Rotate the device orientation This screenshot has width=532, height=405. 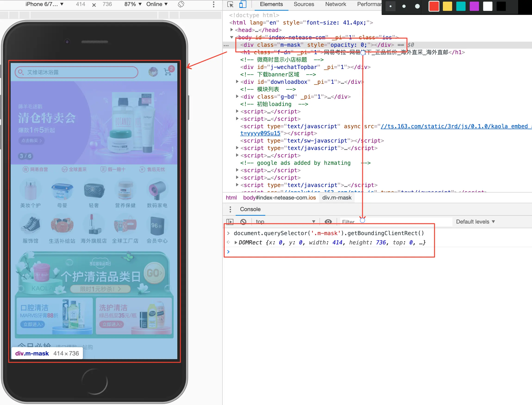(x=181, y=4)
